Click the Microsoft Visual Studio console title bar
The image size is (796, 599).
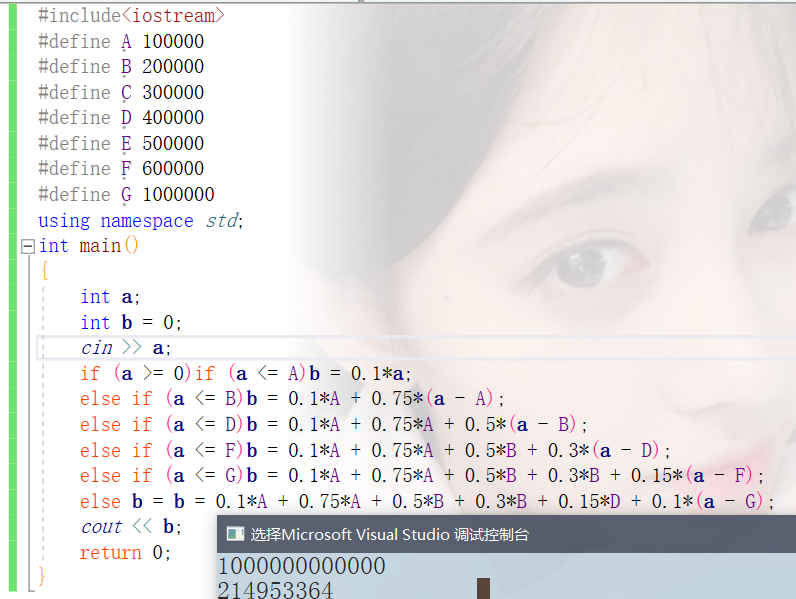pos(500,534)
